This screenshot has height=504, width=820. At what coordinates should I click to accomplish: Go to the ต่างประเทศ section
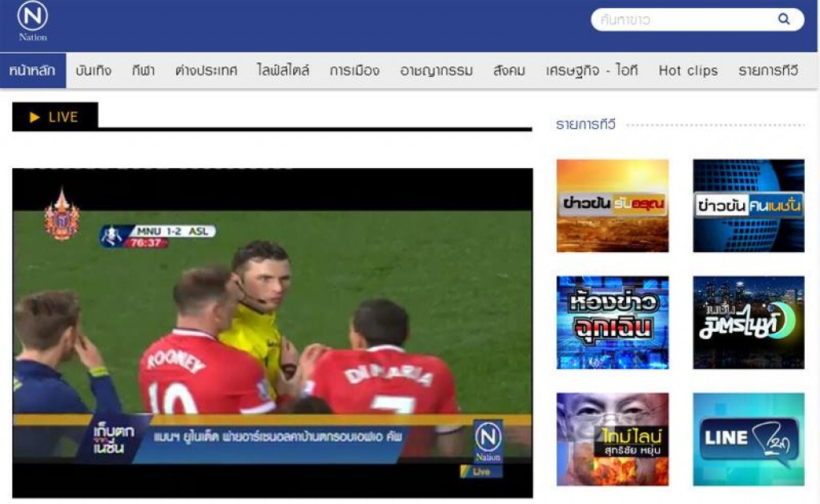pos(206,70)
